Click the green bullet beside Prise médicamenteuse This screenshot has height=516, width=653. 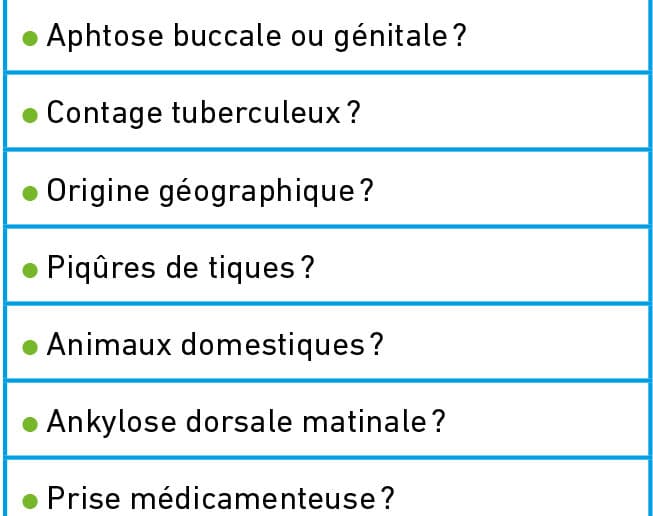coord(30,501)
